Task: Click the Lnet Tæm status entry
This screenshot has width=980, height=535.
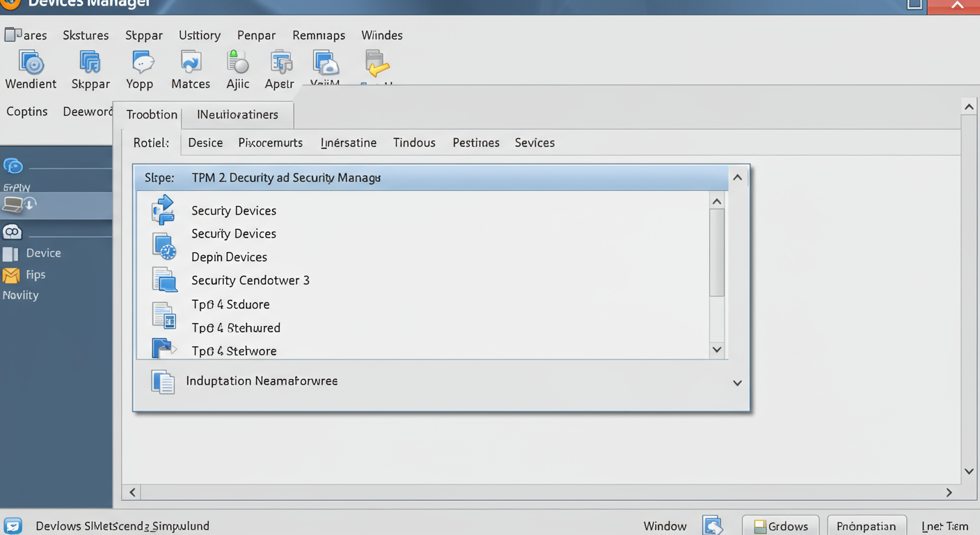Action: 945,527
